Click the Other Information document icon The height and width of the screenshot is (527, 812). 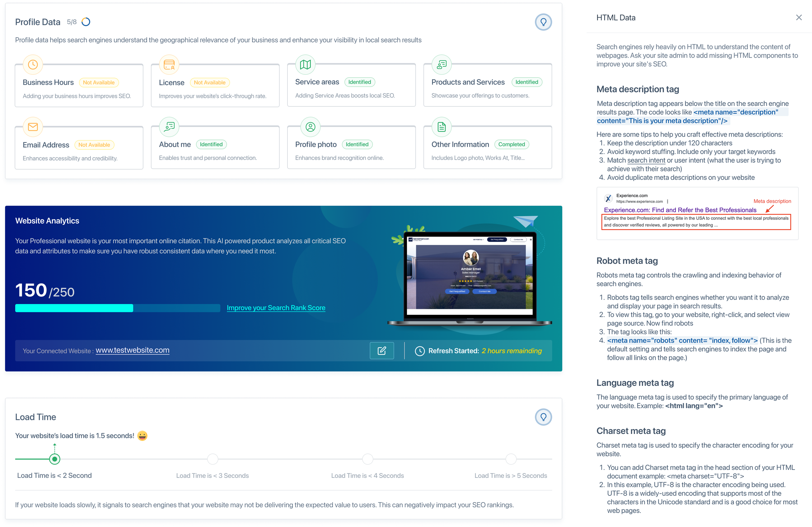[x=441, y=127]
